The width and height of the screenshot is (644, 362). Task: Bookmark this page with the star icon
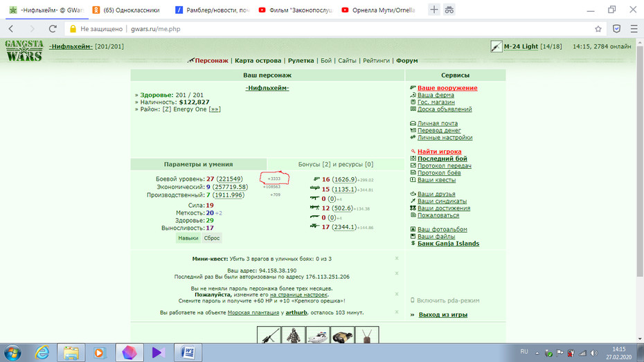(598, 29)
